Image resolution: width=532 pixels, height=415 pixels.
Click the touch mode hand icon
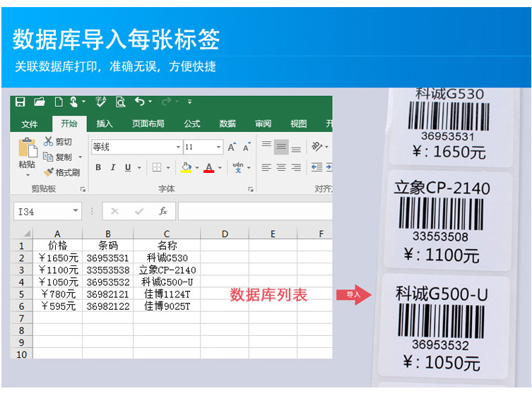coord(73,102)
